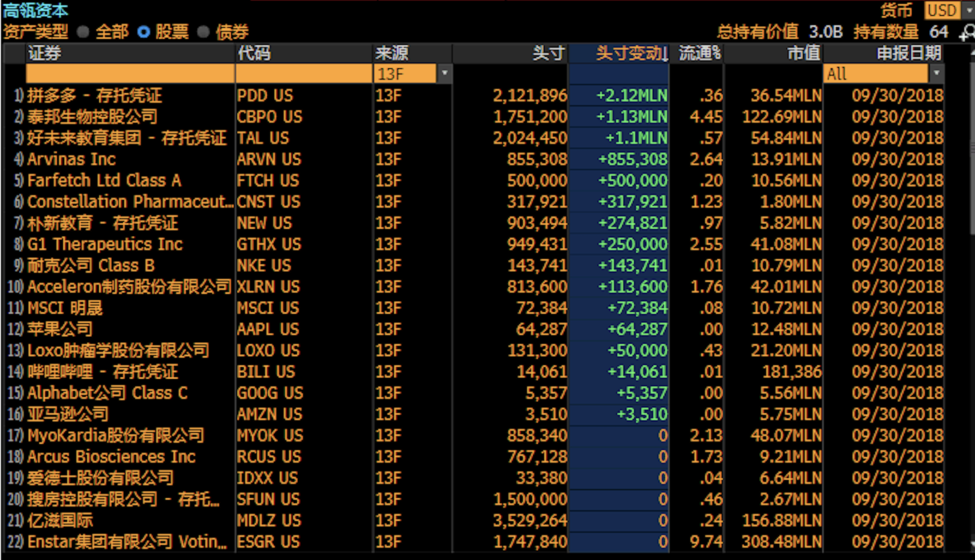Click position change value +2.12MLN

(x=632, y=95)
